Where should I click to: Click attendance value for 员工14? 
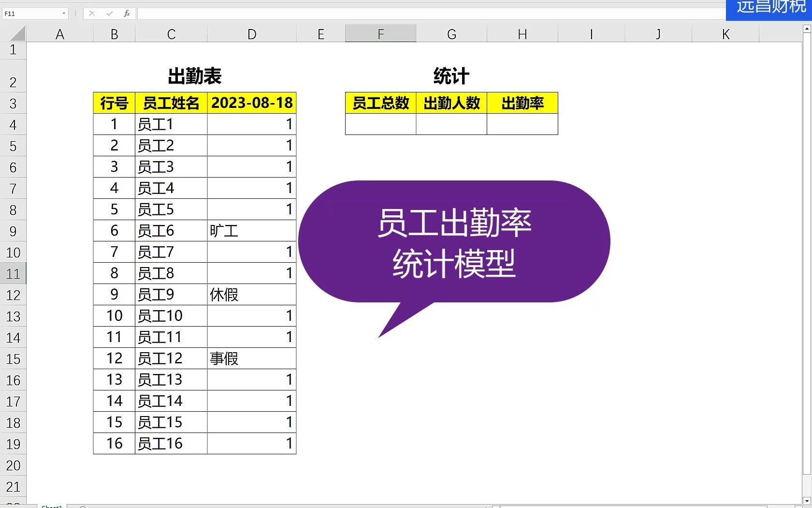coord(252,401)
